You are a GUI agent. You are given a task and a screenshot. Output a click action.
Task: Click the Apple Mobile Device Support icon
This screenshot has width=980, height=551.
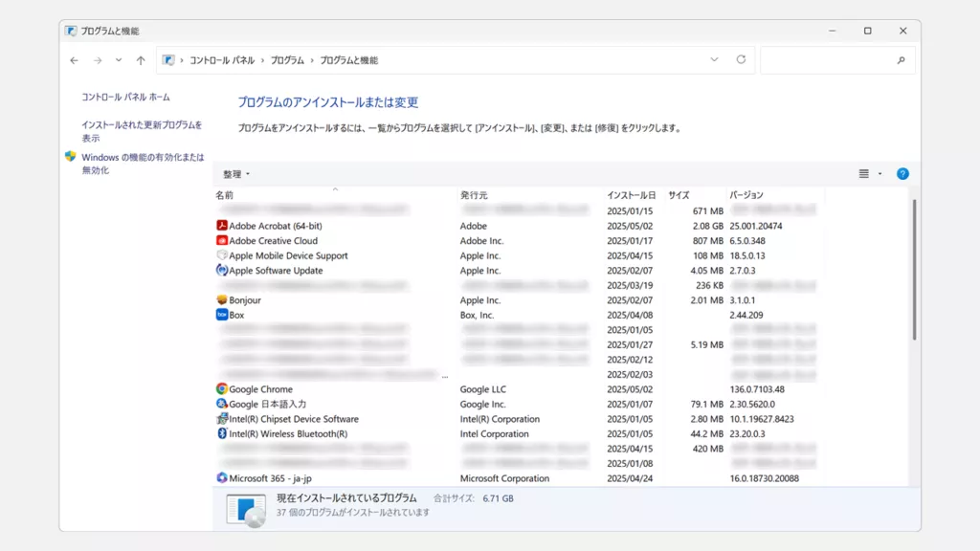[222, 255]
